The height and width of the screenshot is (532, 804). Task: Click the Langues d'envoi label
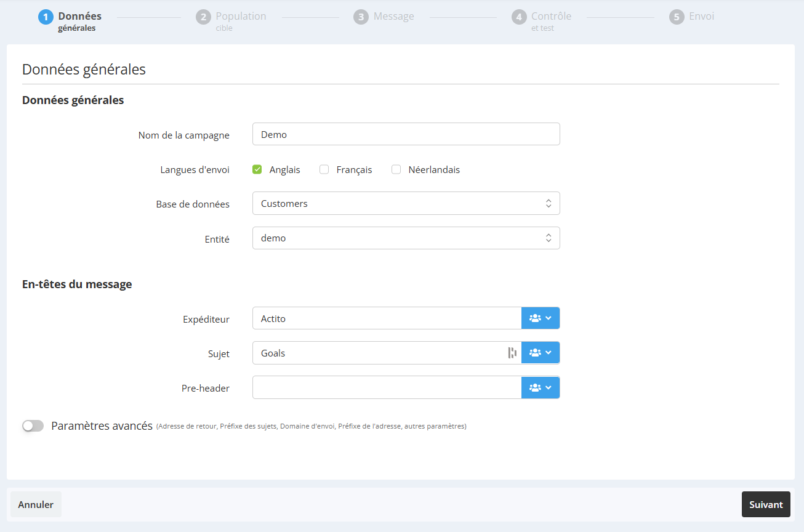195,169
